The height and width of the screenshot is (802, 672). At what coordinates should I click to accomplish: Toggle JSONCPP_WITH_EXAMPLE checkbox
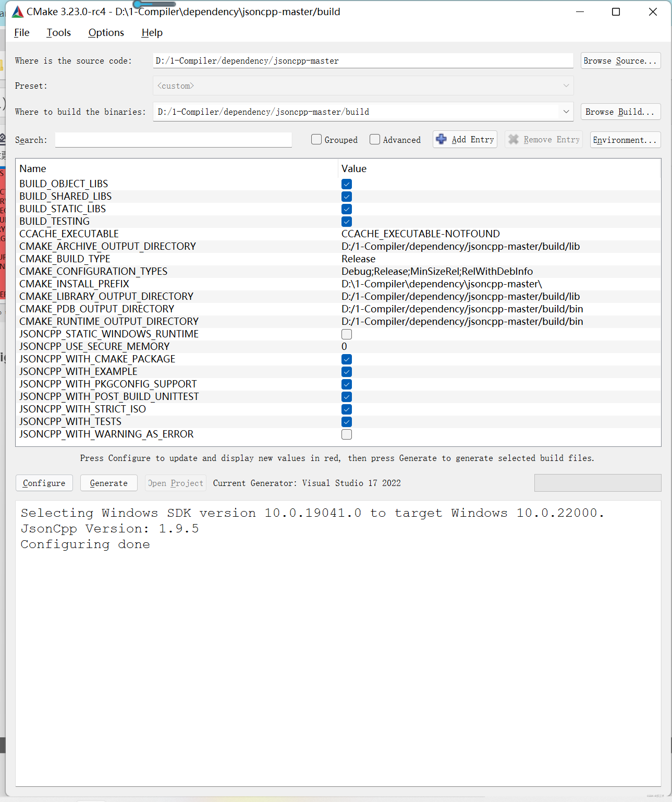pyautogui.click(x=347, y=372)
